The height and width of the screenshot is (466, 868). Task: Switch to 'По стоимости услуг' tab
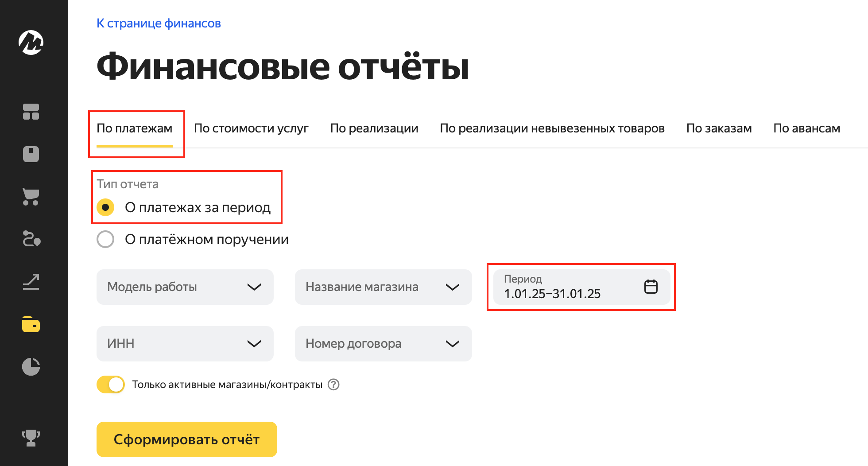point(251,128)
